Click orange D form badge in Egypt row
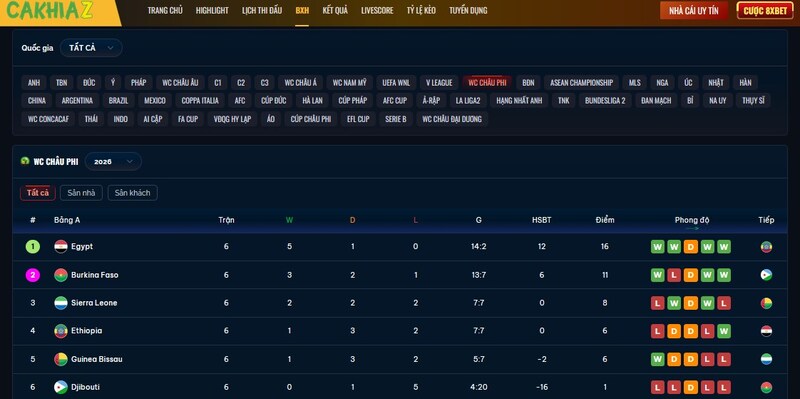This screenshot has width=800, height=399. (x=691, y=247)
